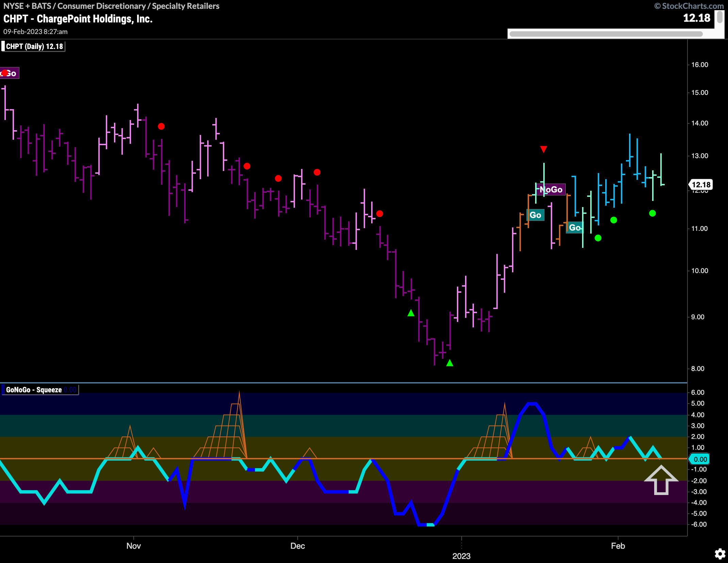Click the CHPT - ChargePoint Holdings, Inc. title
Screen dimensions: 728x563
(x=78, y=19)
